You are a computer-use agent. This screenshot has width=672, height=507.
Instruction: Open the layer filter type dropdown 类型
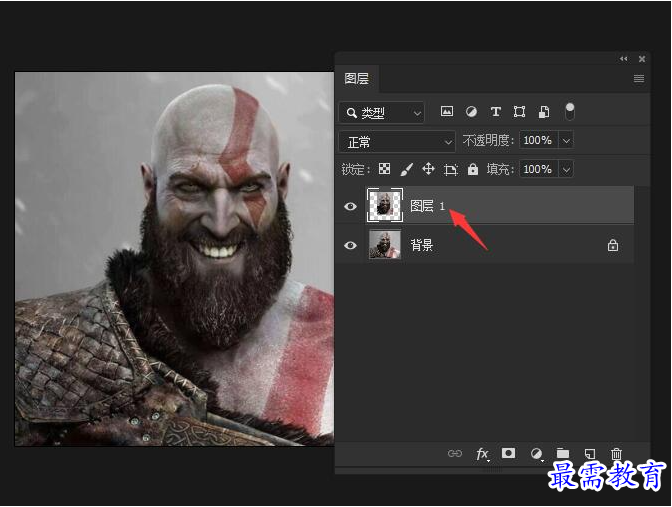point(381,113)
